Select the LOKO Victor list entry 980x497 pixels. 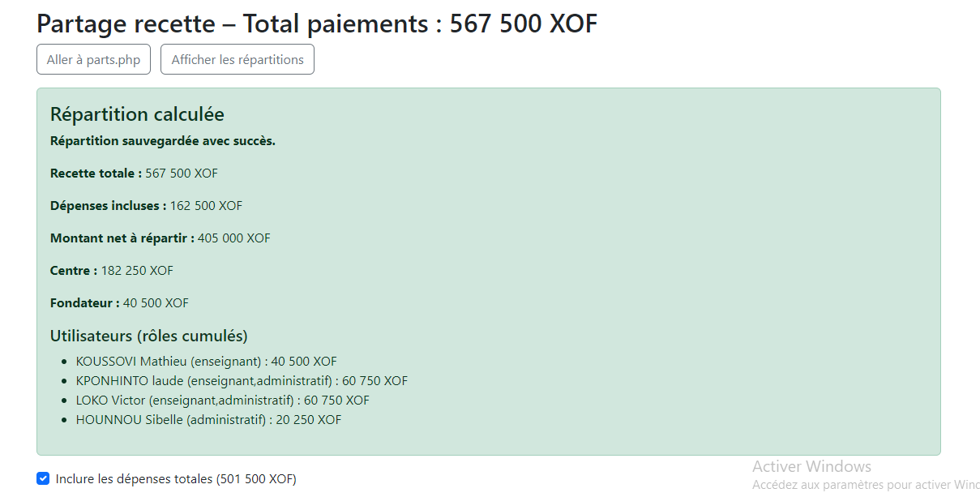[x=223, y=401]
